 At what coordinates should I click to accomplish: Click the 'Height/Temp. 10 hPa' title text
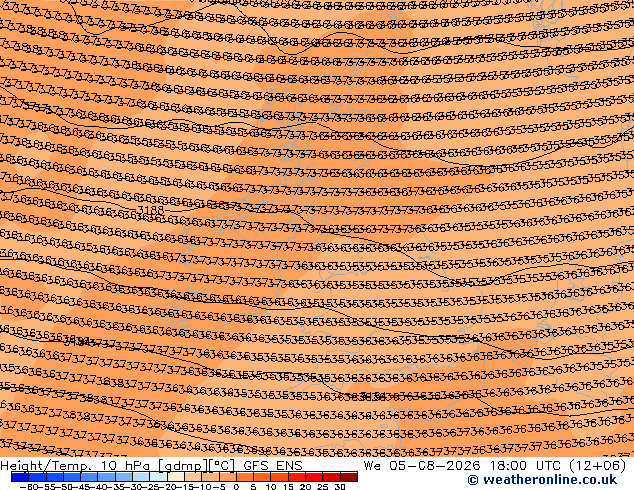point(76,466)
